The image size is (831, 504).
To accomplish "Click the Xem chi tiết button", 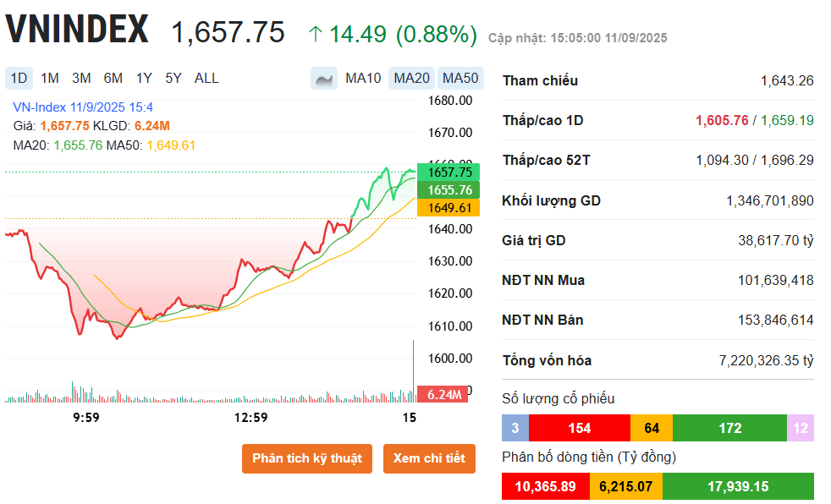I will coord(429,458).
